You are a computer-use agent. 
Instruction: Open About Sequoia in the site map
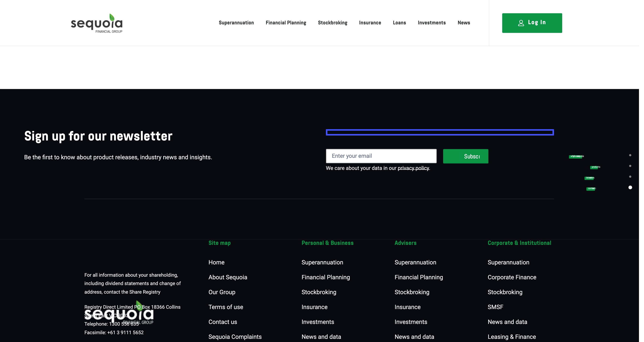point(228,277)
